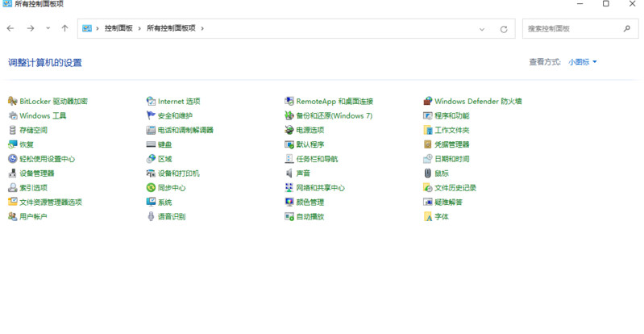The width and height of the screenshot is (644, 334).
Task: Open the 系统 icon
Action: (151, 202)
